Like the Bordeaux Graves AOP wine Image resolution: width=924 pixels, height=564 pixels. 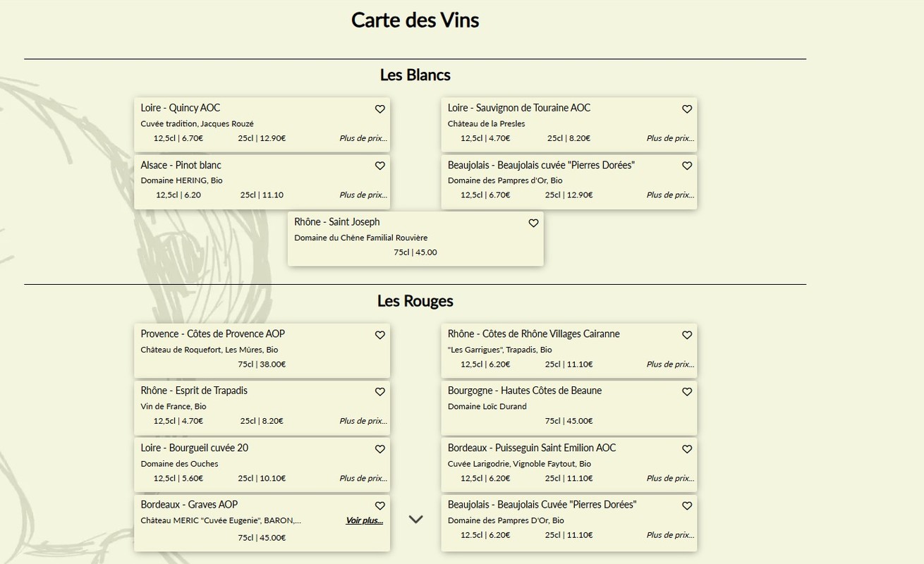tap(379, 505)
